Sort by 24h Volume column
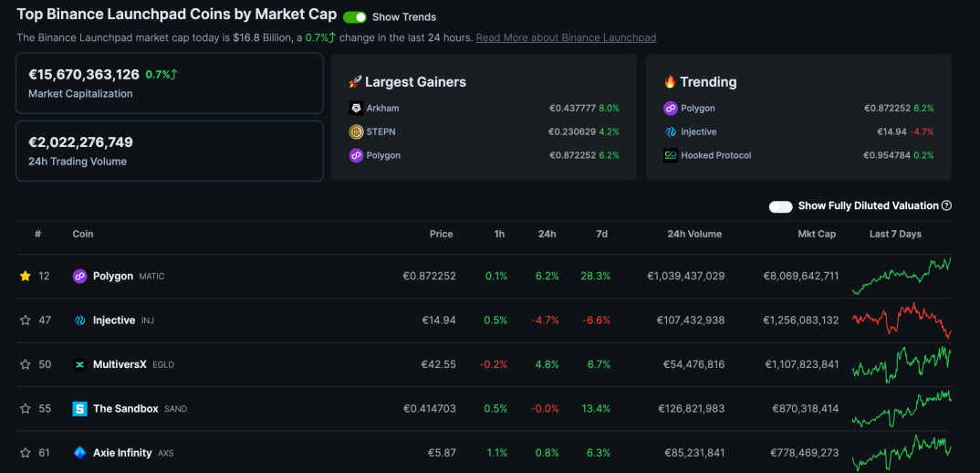Viewport: 980px width, 473px height. click(694, 234)
